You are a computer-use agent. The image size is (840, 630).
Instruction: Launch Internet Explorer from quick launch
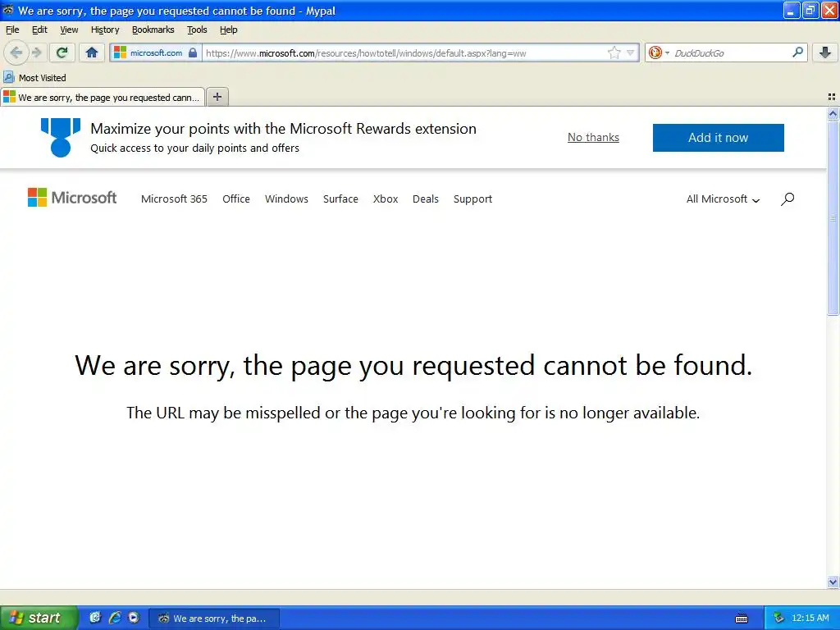pos(115,618)
